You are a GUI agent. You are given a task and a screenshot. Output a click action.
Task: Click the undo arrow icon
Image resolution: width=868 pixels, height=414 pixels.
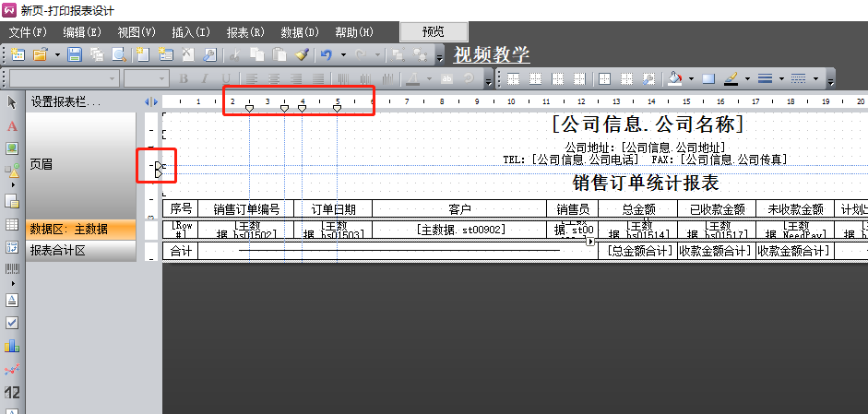point(326,55)
